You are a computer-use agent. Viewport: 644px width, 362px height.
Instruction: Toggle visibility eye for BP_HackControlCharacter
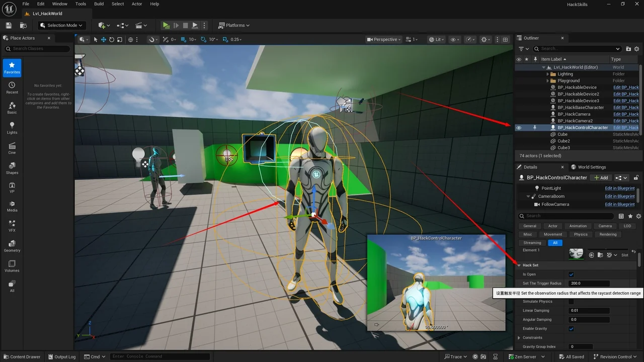(519, 128)
